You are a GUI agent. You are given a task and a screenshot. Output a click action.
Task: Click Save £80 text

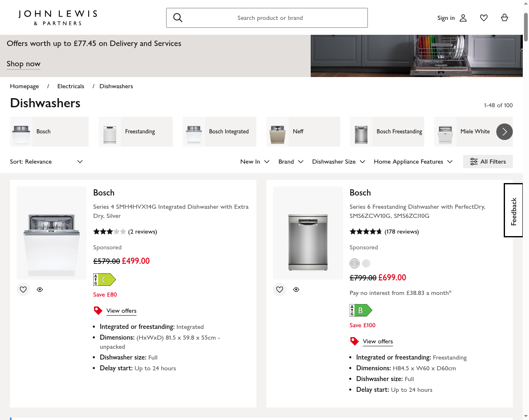point(105,294)
